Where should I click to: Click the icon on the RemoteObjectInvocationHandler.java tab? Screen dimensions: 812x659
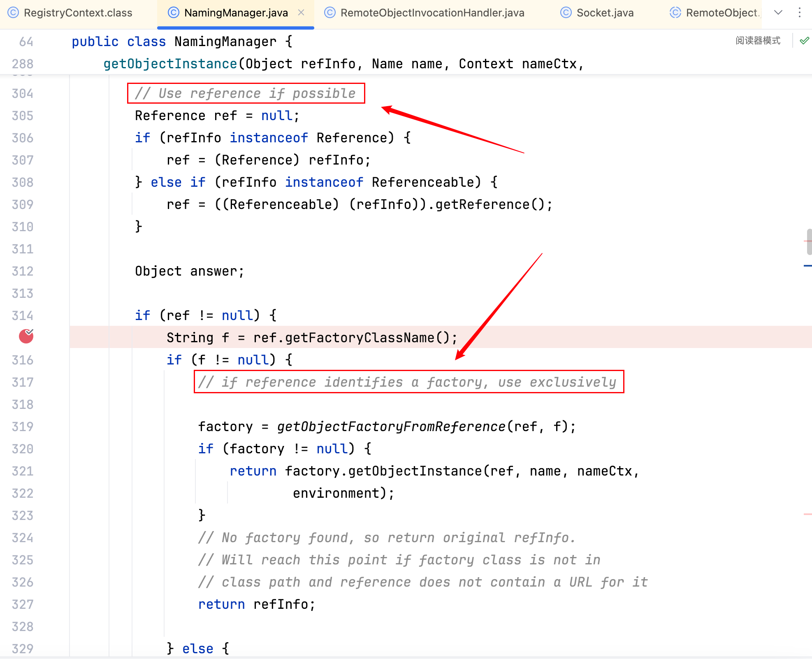pos(330,13)
